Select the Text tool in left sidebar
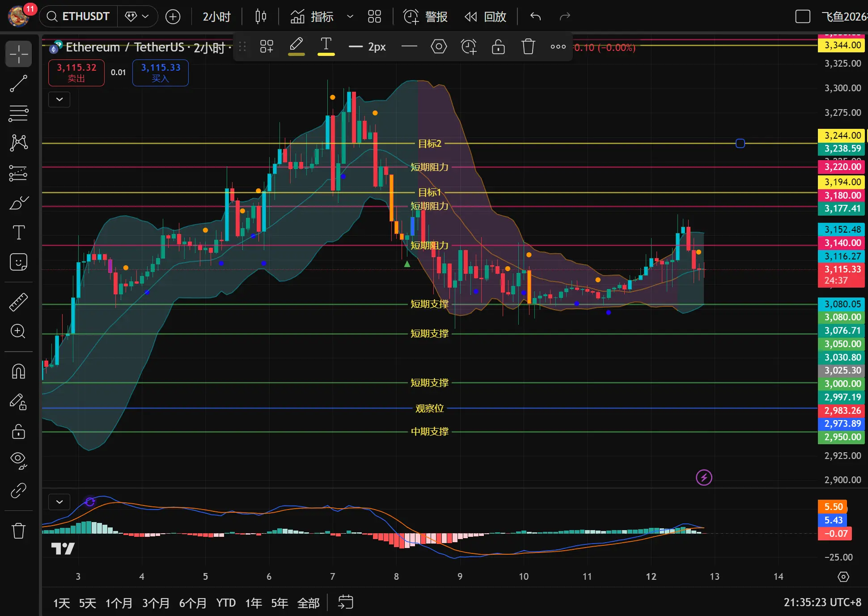Viewport: 868px width, 616px height. point(18,233)
